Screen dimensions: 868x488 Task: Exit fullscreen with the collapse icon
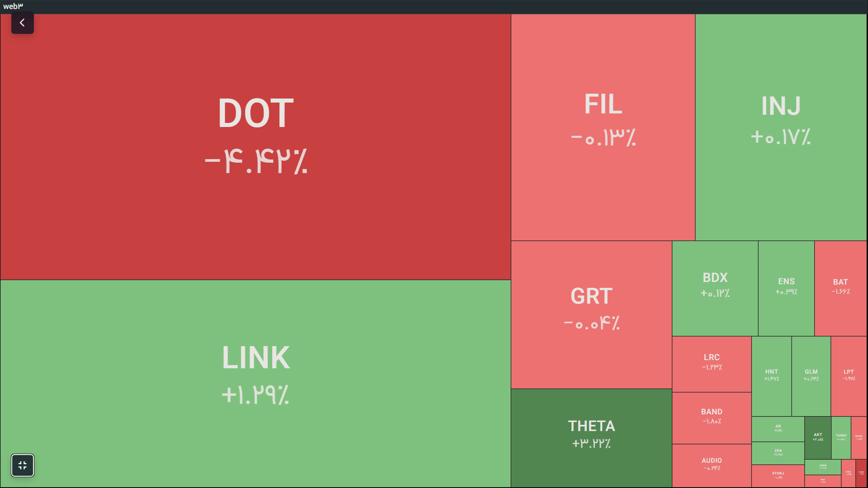(x=23, y=465)
